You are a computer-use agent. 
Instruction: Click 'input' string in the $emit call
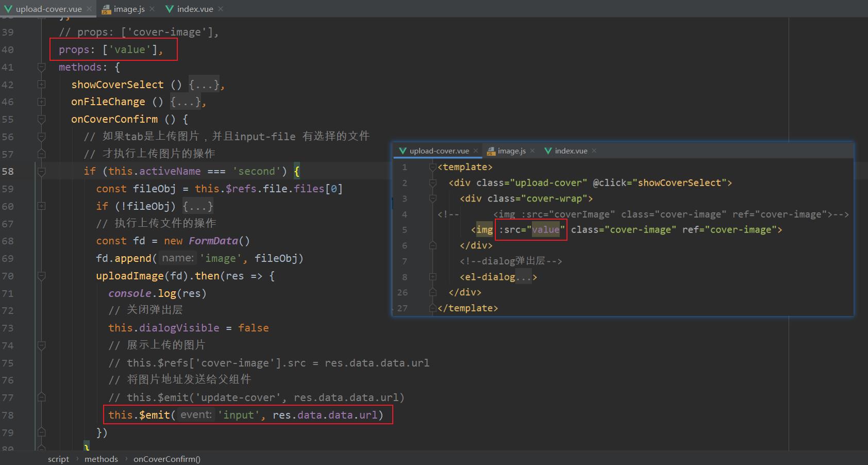[x=239, y=415]
